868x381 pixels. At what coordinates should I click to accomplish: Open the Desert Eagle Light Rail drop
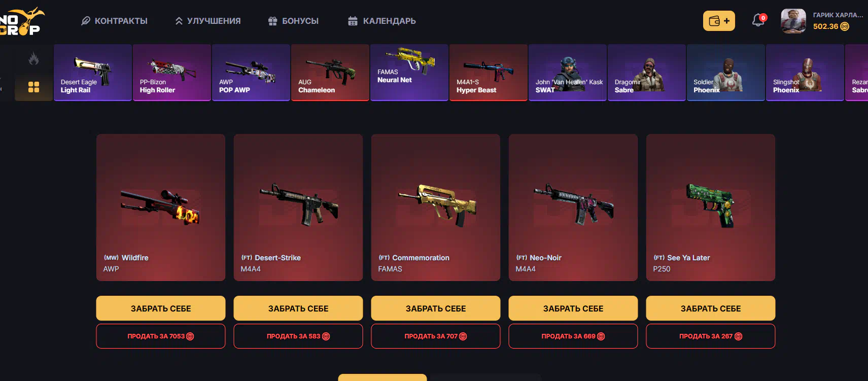coord(93,73)
